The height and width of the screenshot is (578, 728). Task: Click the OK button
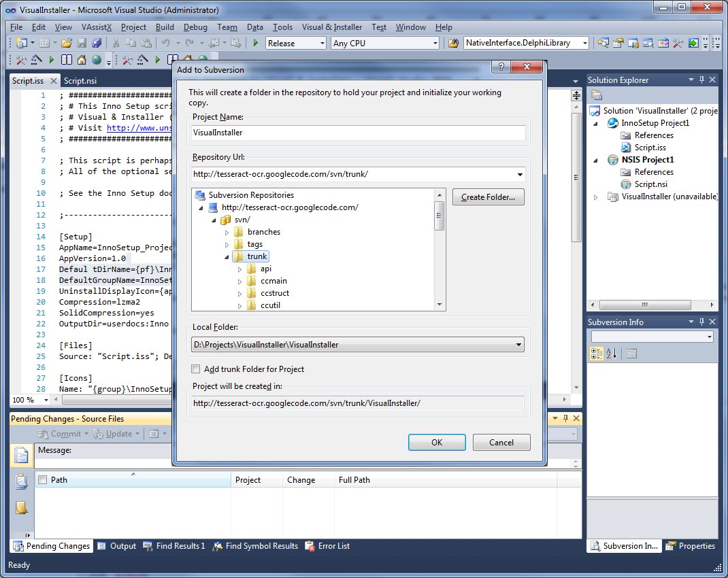point(437,442)
